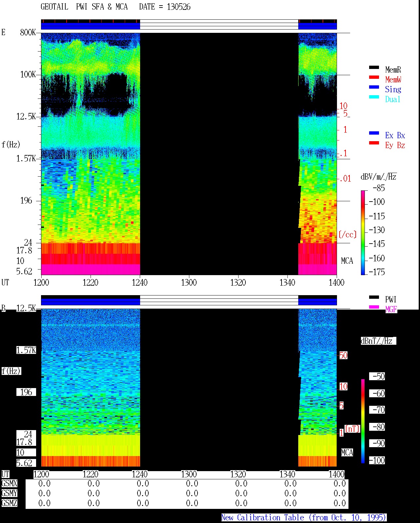Click the 800K frequency label in E panel
The width and height of the screenshot is (420, 523).
28,32
